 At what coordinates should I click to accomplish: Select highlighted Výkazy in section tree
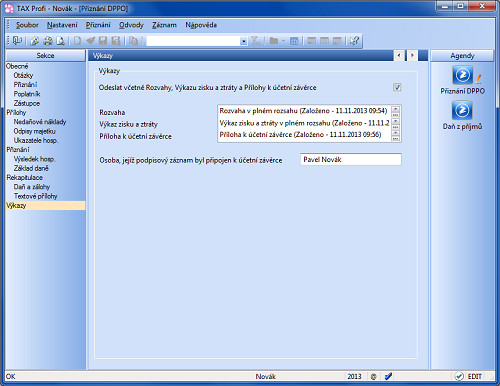tap(45, 206)
